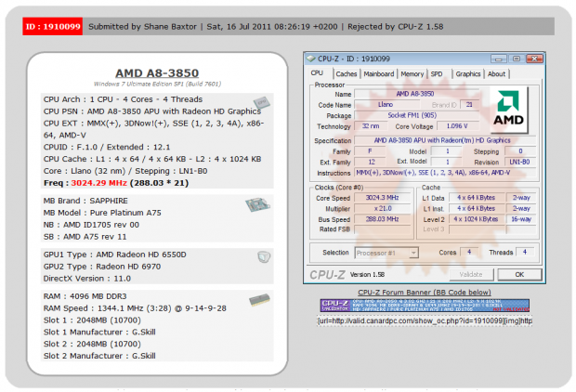The width and height of the screenshot is (576, 392).
Task: Open the About tab
Action: (x=496, y=73)
